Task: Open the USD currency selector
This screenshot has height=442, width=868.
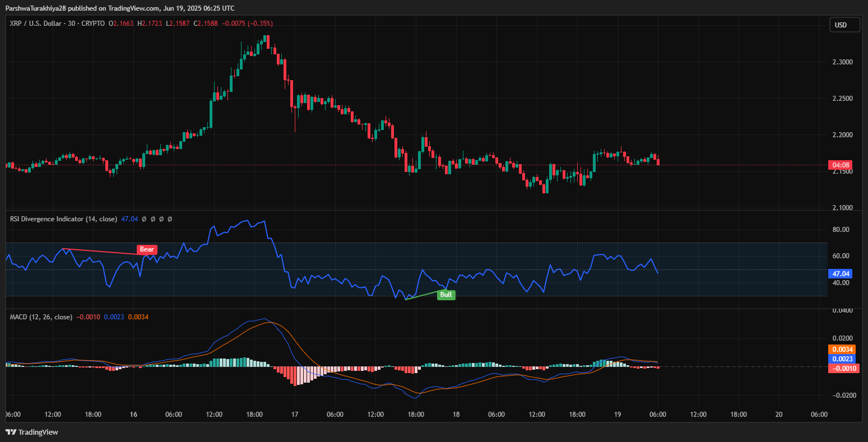Action: [844, 25]
